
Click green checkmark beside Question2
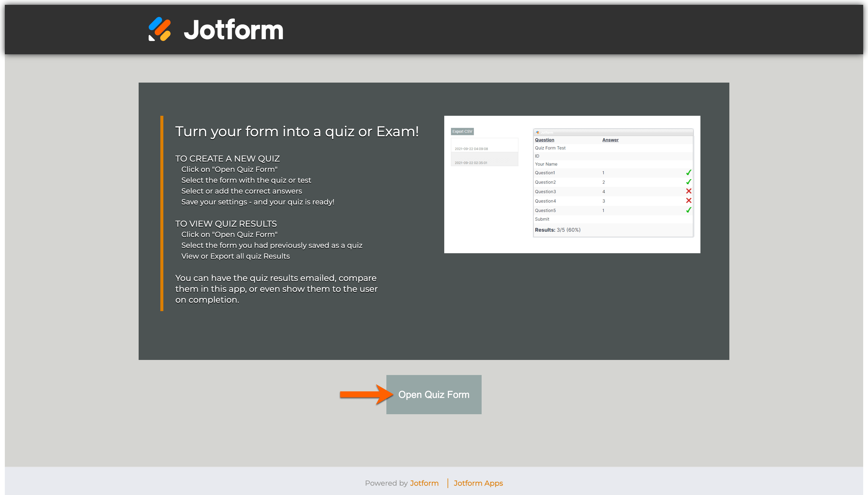[x=689, y=182]
